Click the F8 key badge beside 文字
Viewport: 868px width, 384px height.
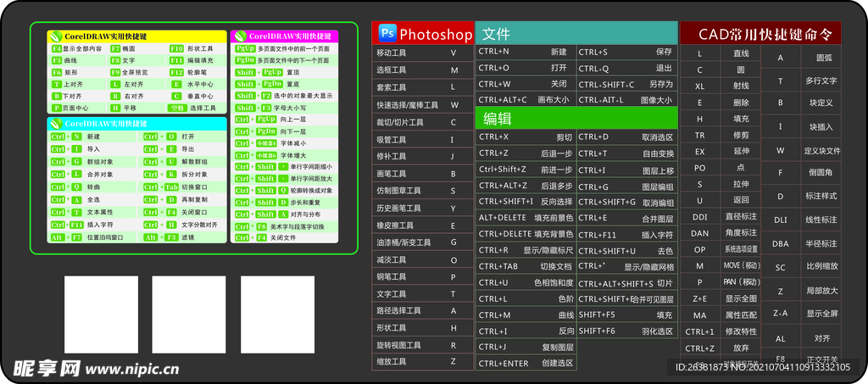click(x=115, y=60)
